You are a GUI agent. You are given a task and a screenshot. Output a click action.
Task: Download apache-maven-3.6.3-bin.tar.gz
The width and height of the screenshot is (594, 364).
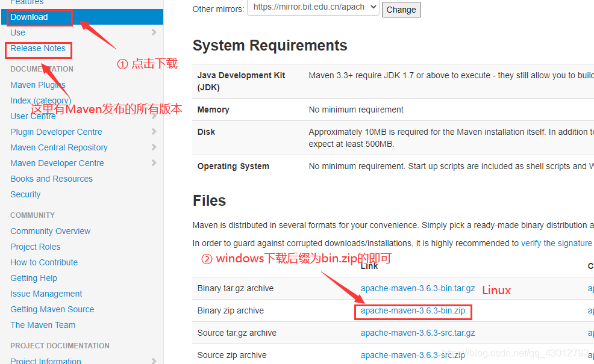point(417,288)
